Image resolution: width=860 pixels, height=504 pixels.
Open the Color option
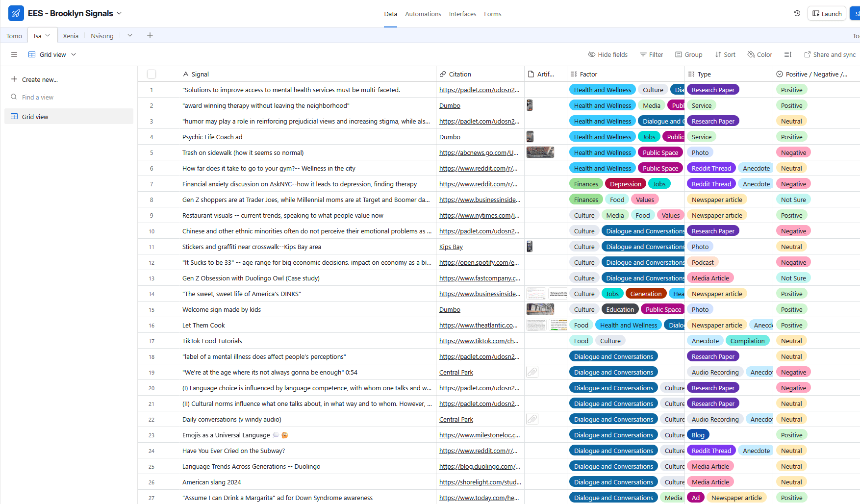[x=759, y=54]
